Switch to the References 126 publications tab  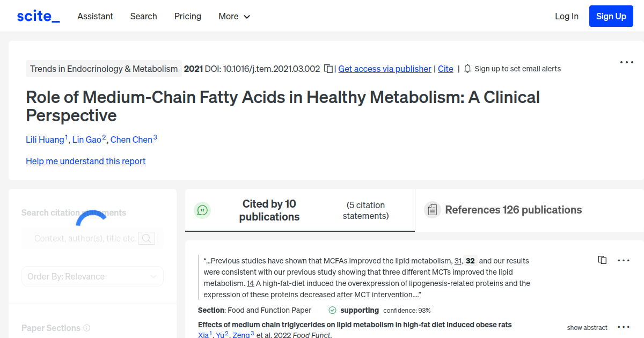[x=513, y=210]
